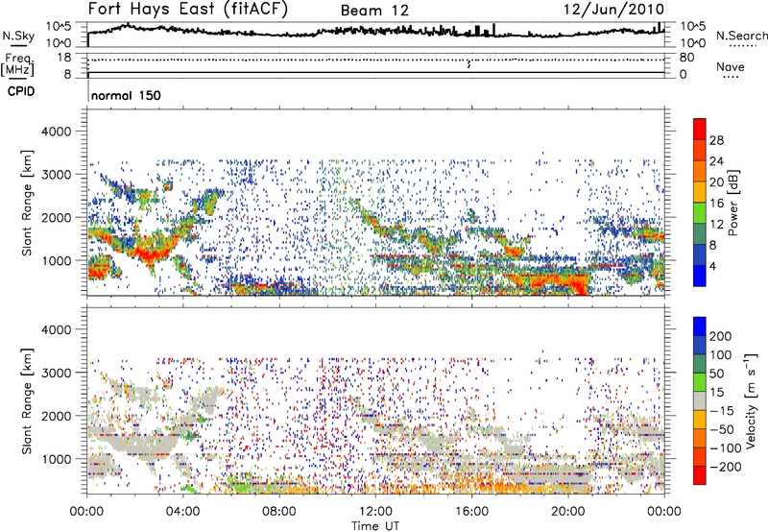Click the '12:00' time axis tick

pyautogui.click(x=375, y=512)
